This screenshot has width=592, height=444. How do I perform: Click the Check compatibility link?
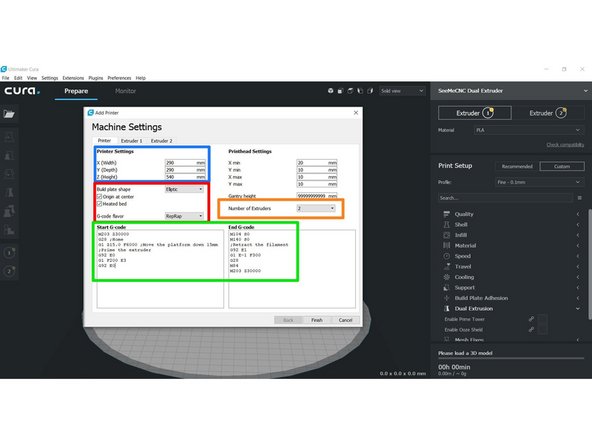[565, 145]
